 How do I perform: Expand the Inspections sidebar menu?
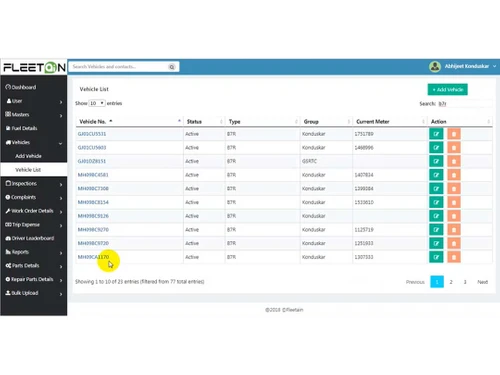click(34, 184)
